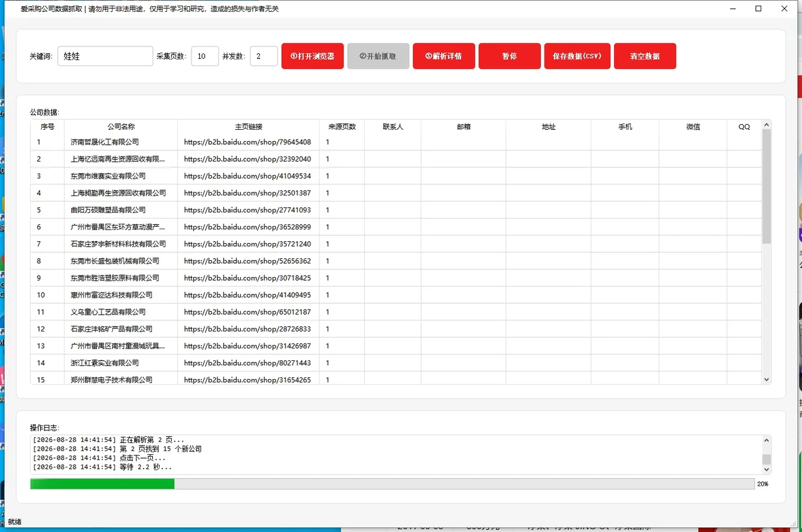Screen dimensions: 802x532
Task: Click the 手机 column header
Action: [625, 127]
